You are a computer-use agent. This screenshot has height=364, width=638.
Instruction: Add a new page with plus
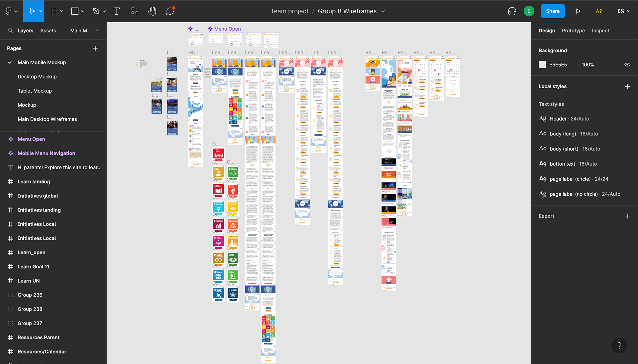(96, 48)
